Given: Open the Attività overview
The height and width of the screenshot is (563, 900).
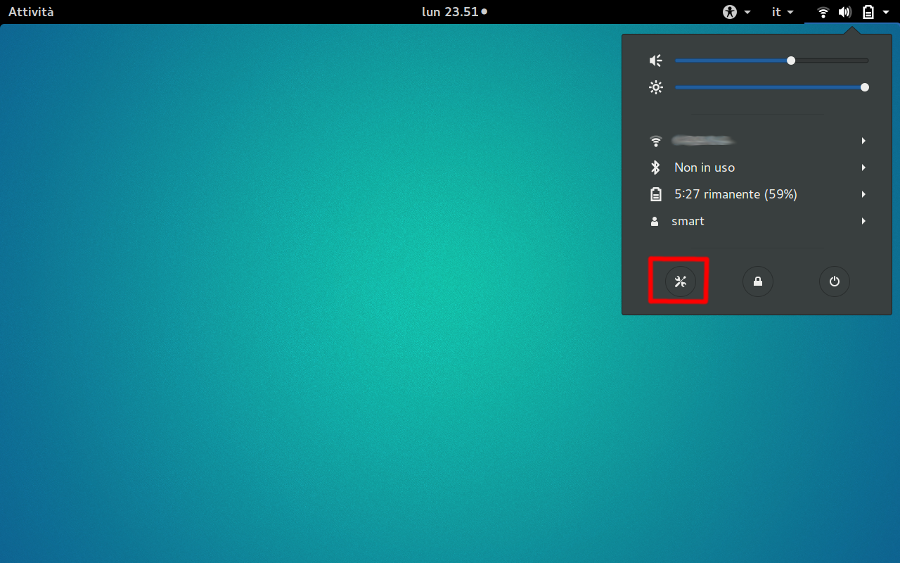Looking at the screenshot, I should 31,12.
